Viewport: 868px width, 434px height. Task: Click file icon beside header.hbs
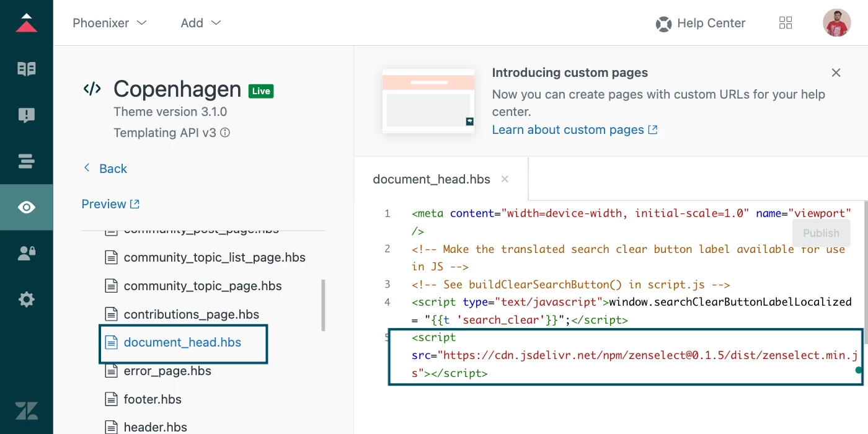111,427
